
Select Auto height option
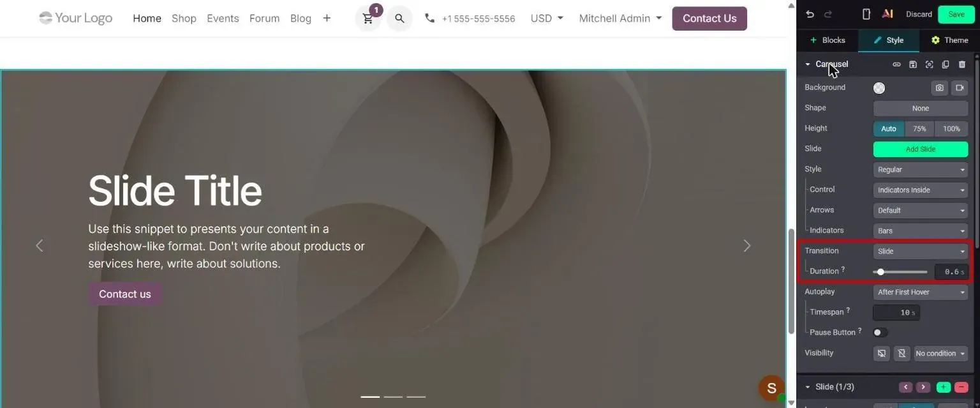click(889, 129)
